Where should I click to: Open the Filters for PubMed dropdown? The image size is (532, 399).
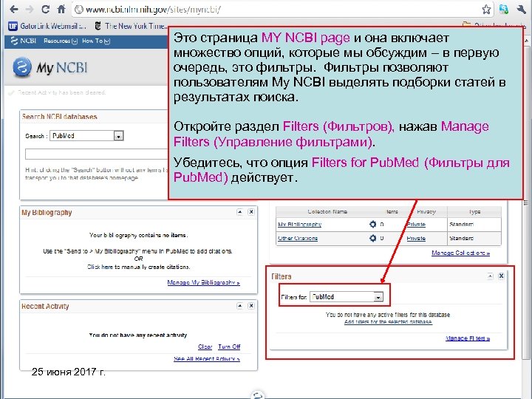point(347,297)
